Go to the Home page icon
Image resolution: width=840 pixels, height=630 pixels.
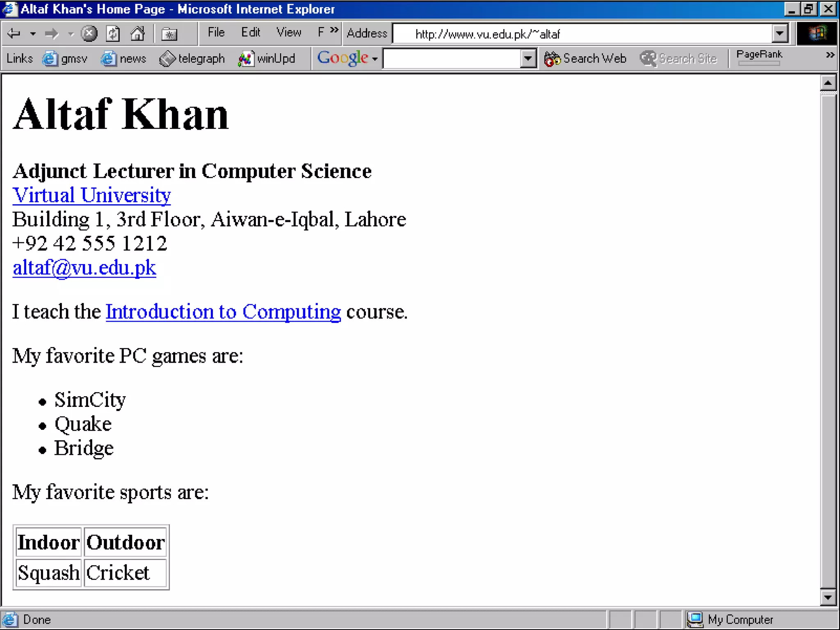tap(137, 34)
